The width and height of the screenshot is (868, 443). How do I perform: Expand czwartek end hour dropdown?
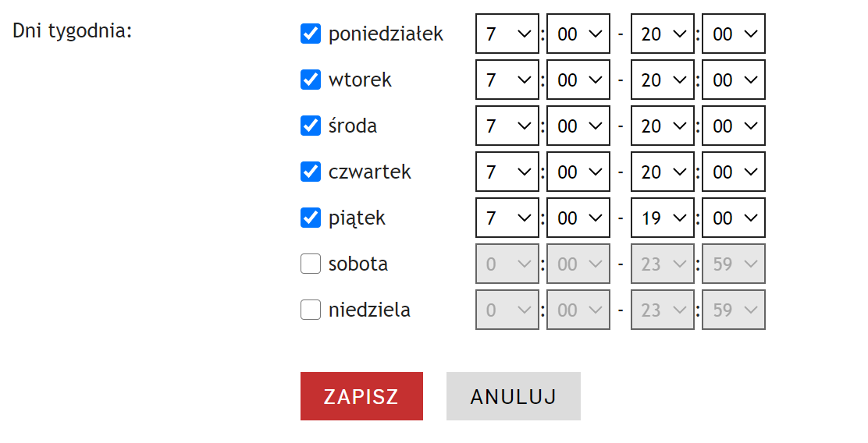tap(662, 172)
